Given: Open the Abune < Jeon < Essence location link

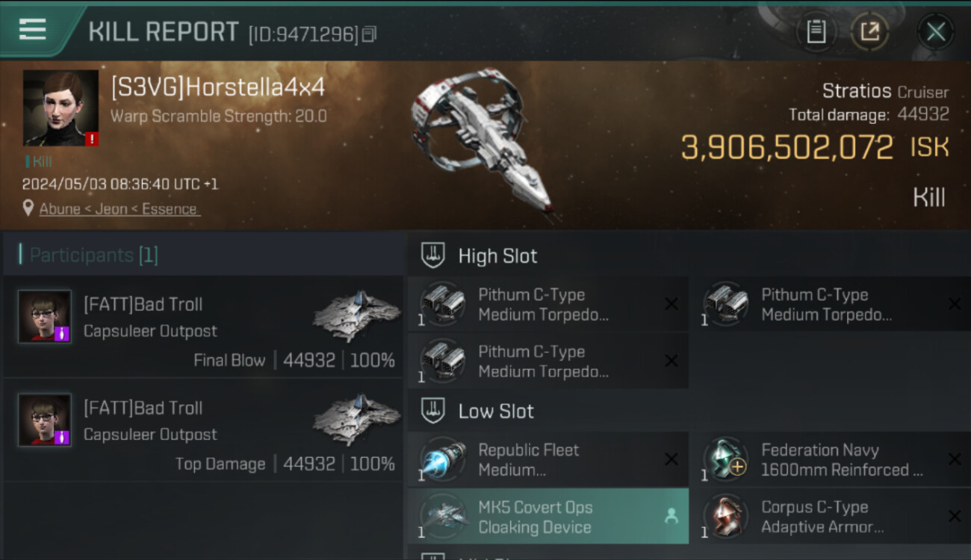Looking at the screenshot, I should point(119,209).
